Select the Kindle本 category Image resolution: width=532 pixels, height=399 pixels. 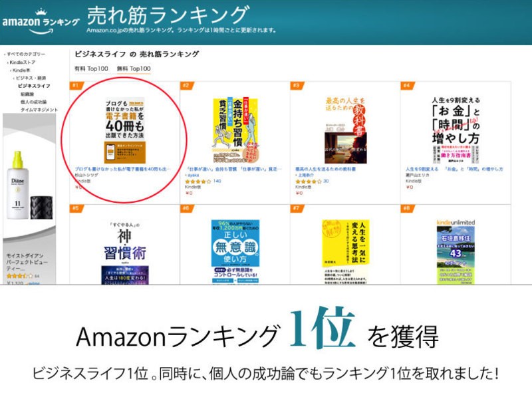pos(21,70)
